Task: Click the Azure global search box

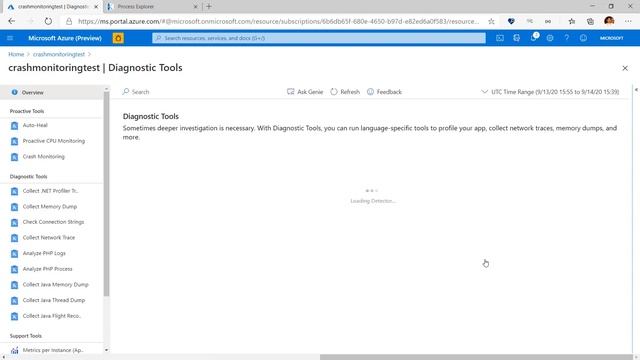Action: [x=319, y=38]
